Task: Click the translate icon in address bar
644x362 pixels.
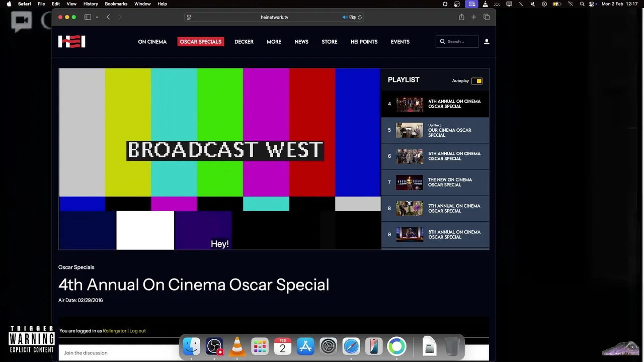Action: pos(353,17)
